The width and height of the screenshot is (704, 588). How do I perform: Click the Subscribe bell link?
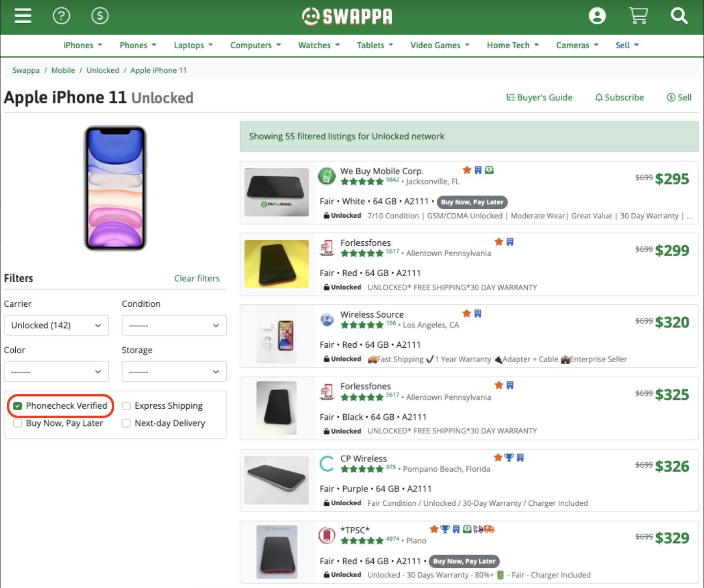619,98
